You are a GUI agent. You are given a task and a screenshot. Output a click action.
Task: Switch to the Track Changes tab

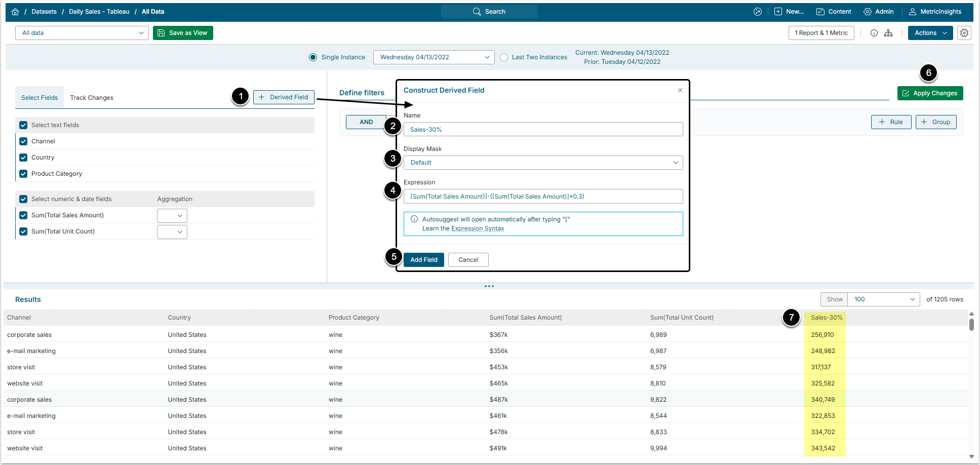(92, 98)
